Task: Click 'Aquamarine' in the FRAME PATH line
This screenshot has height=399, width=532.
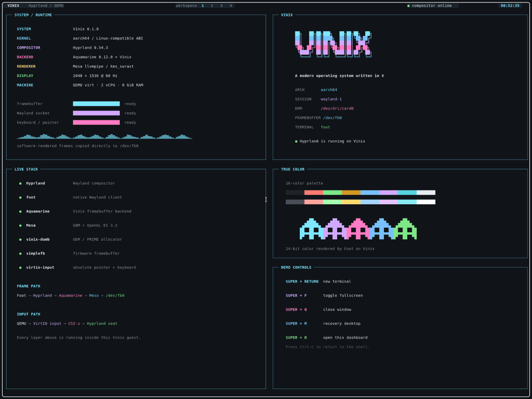Action: (x=70, y=295)
